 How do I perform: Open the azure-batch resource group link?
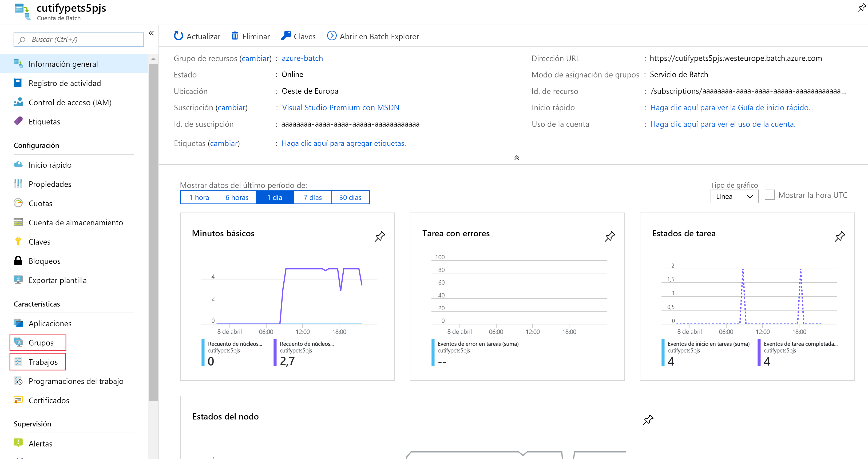tap(302, 58)
